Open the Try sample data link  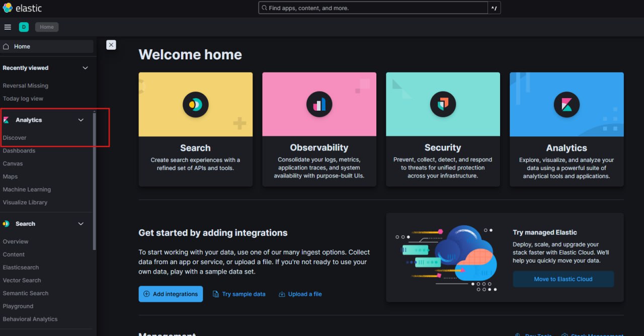pos(239,294)
